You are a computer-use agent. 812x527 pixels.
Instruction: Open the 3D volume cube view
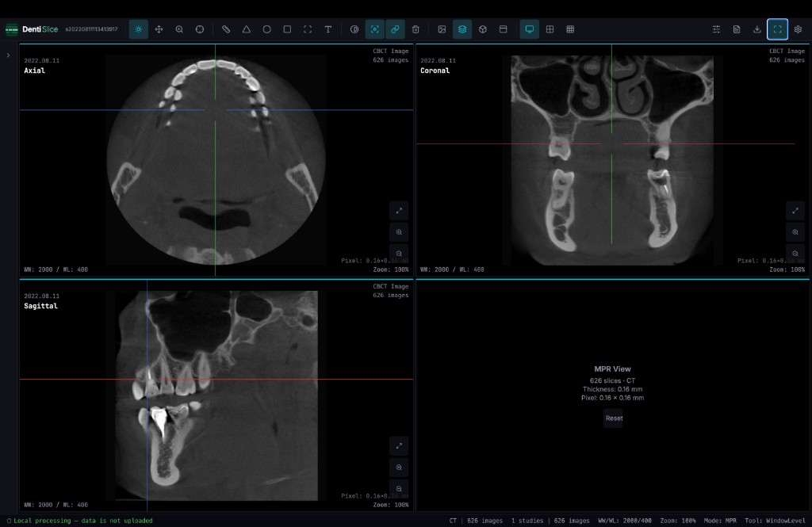(x=483, y=29)
